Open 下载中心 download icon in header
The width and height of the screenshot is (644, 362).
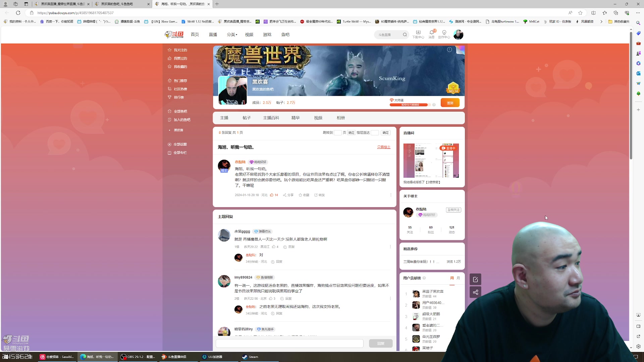418,33
